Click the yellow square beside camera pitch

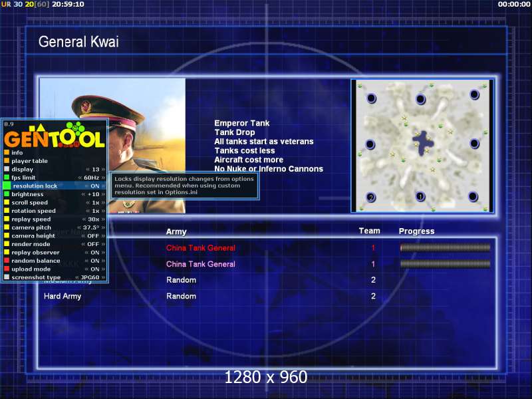[7, 227]
